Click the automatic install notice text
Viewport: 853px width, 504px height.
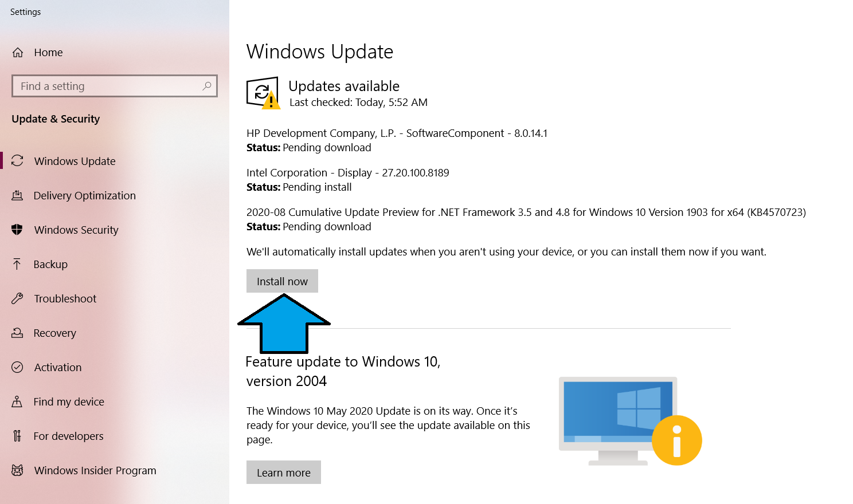506,252
